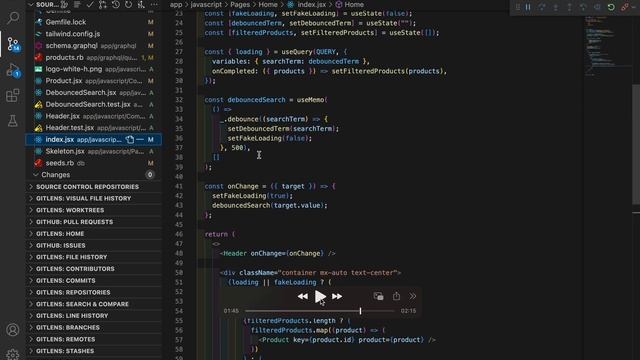Screen dimensions: 640x360
Task: Commit changes with the checkmark icon
Action: tap(90, 4)
